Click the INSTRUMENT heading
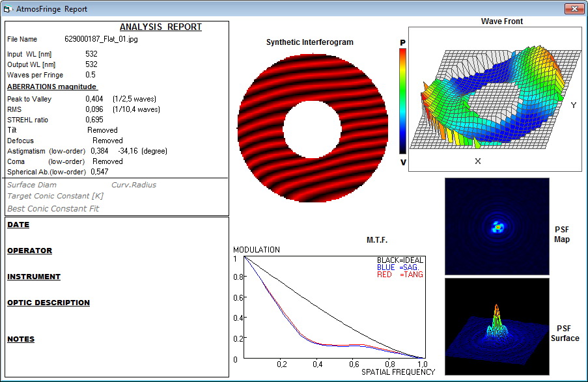The image size is (588, 382). click(x=34, y=277)
